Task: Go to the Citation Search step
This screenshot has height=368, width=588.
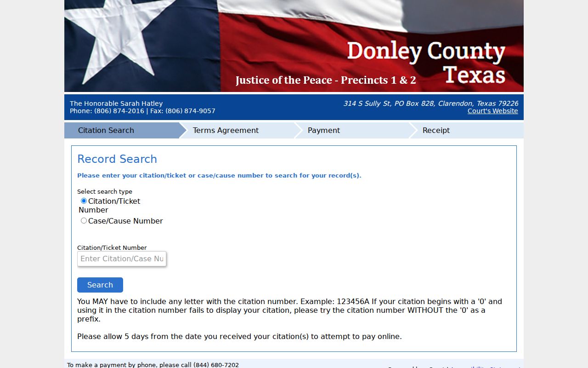Action: (122, 130)
